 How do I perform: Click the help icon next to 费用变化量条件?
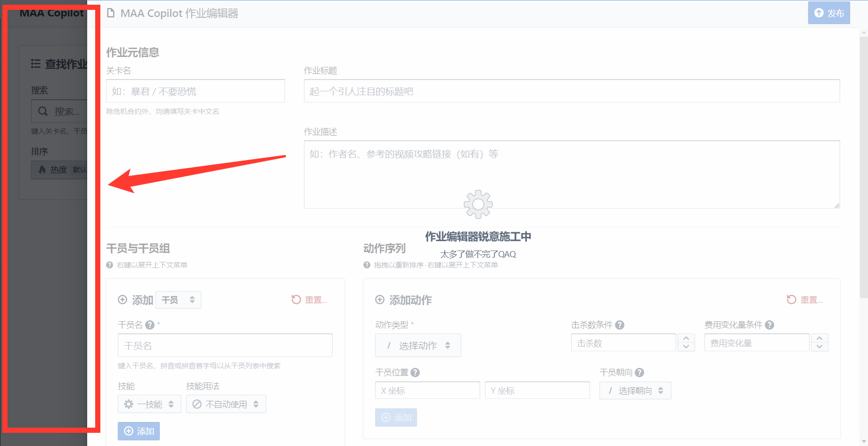tap(770, 325)
